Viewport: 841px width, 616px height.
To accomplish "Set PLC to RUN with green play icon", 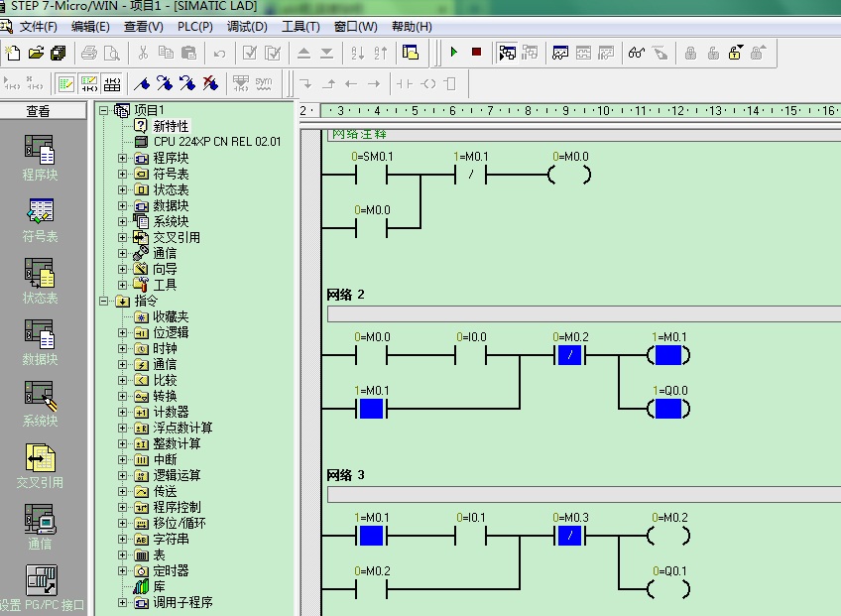I will pyautogui.click(x=454, y=52).
